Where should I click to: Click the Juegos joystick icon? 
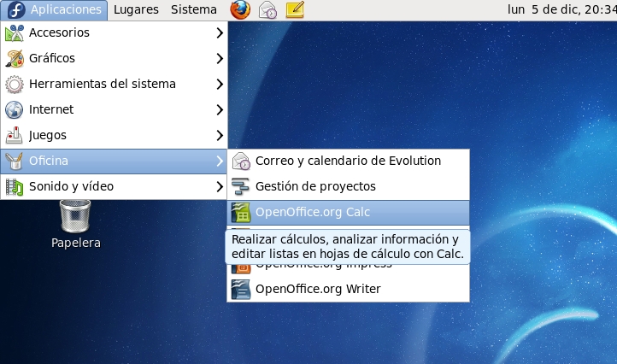point(15,135)
